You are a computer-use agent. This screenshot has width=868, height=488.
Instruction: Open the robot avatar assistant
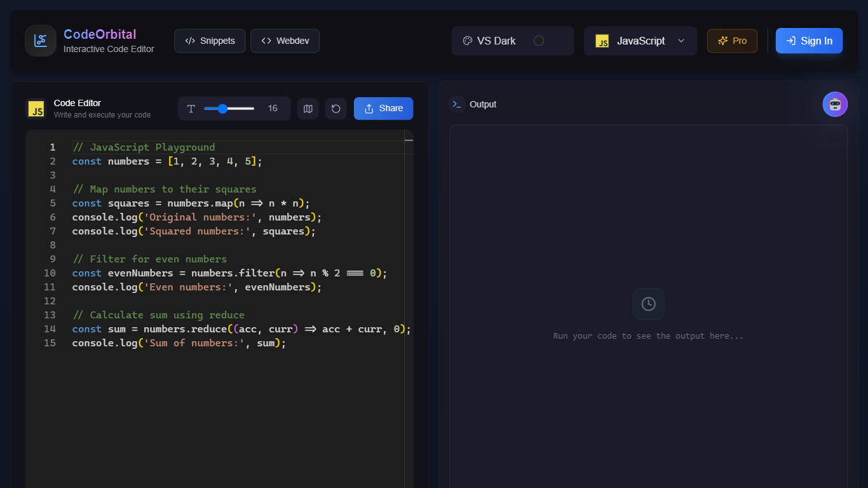coord(835,104)
